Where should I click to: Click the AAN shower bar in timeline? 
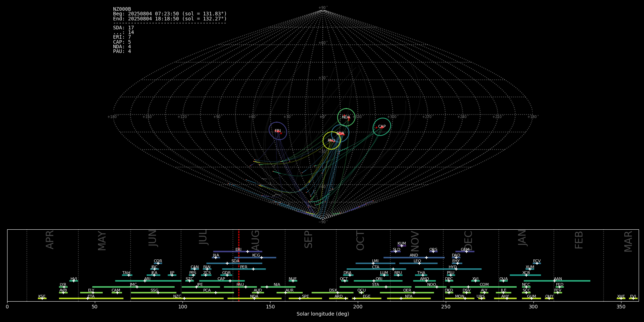tap(557, 281)
